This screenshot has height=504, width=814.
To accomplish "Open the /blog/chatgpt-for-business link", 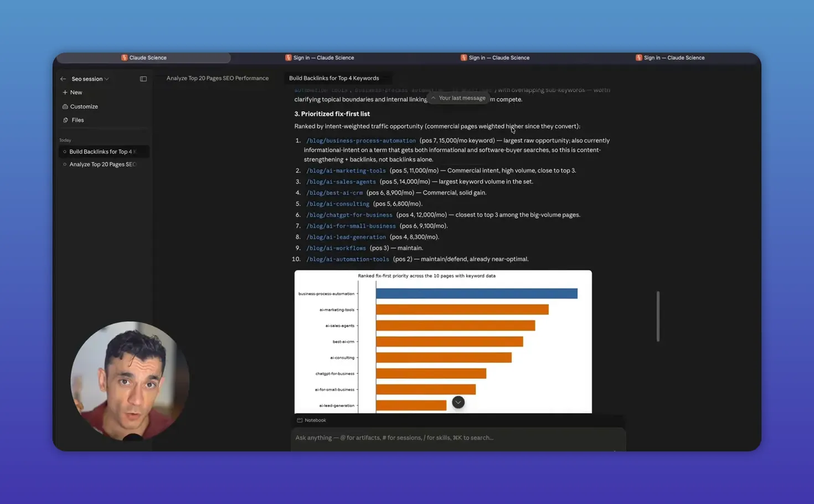I will point(349,215).
